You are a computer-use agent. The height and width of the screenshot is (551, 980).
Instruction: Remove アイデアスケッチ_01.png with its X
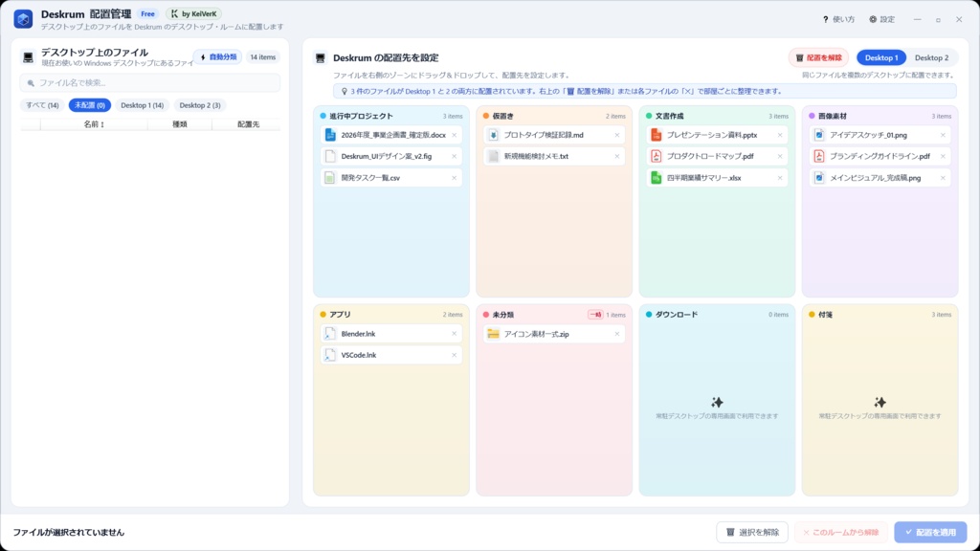pyautogui.click(x=943, y=135)
